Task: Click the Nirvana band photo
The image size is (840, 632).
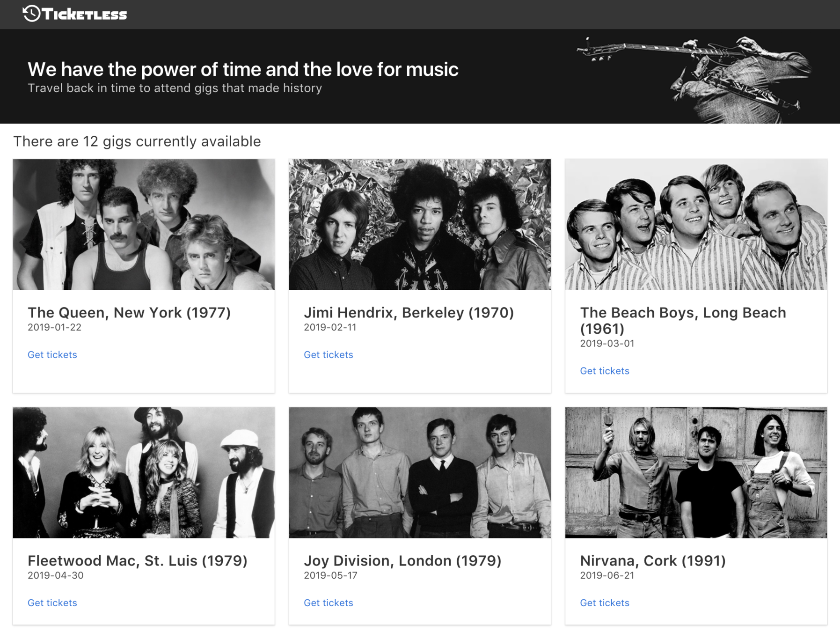Action: point(696,472)
